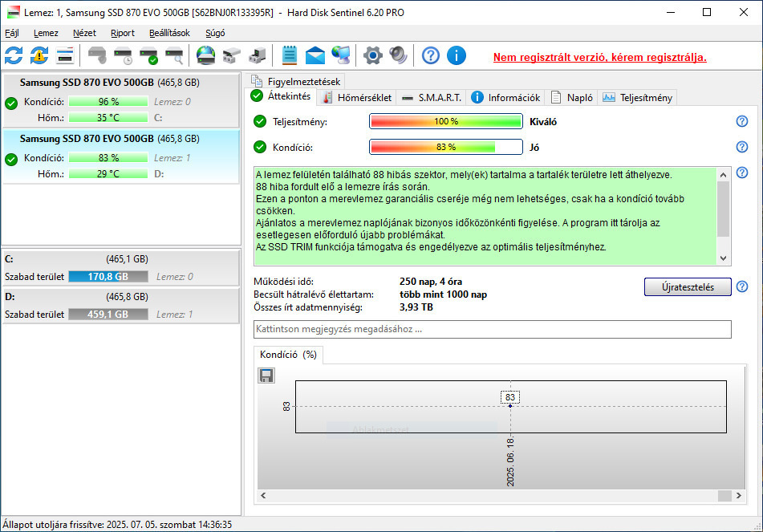This screenshot has width=763, height=532.
Task: Click the blue info circle toolbar icon
Action: pyautogui.click(x=457, y=55)
